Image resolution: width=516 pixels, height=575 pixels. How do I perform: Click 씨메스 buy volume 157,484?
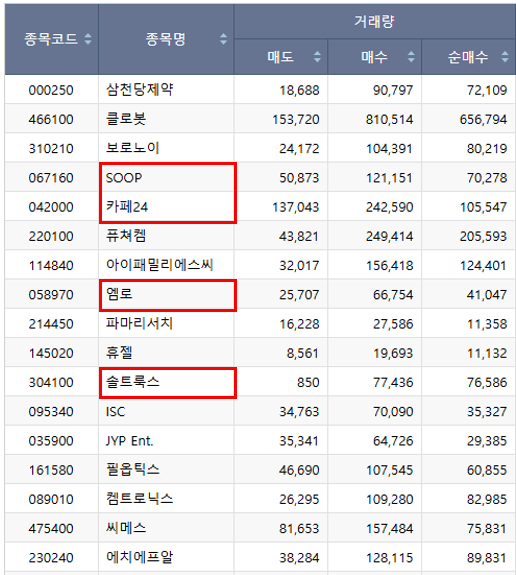(x=389, y=529)
